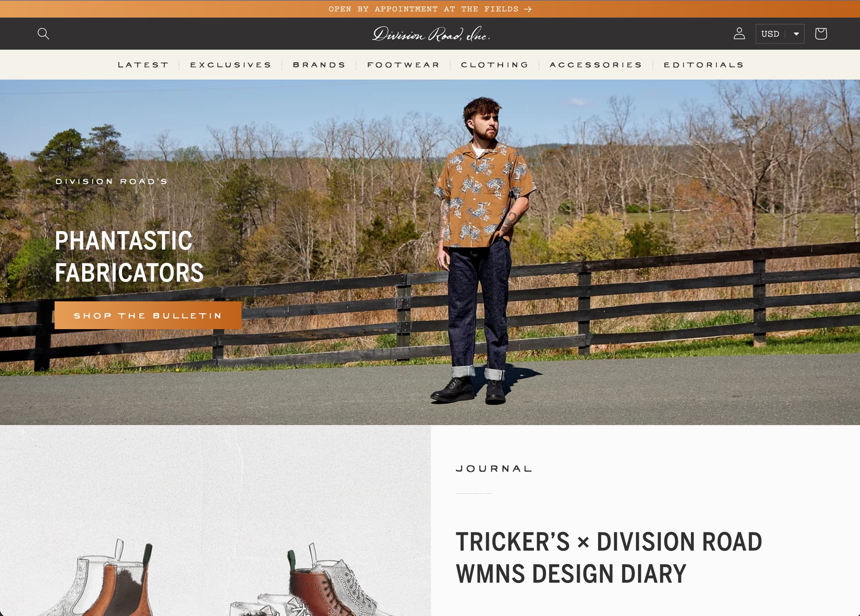Browse the Accessories category
Viewport: 860px width, 616px height.
pyautogui.click(x=596, y=65)
